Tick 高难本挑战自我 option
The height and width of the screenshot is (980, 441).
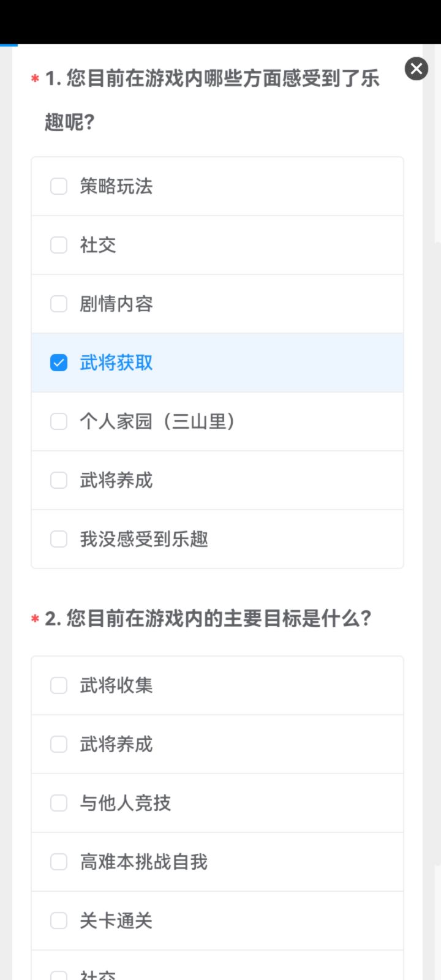(x=59, y=862)
